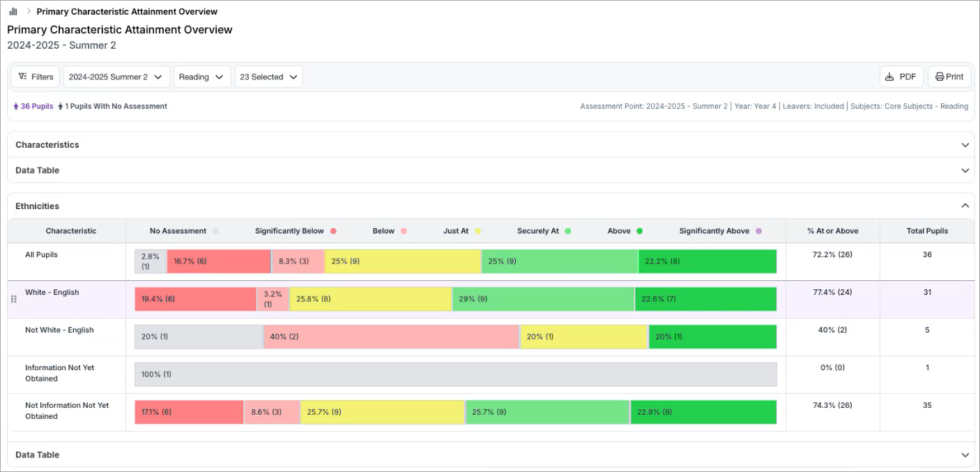Open the Reading subject dropdown

coord(202,77)
